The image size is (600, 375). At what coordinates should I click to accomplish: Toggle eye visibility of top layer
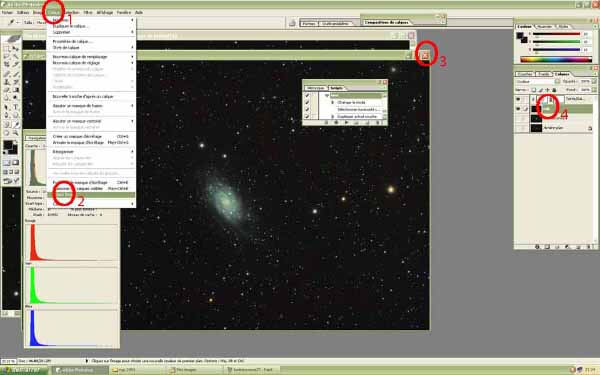(518, 99)
